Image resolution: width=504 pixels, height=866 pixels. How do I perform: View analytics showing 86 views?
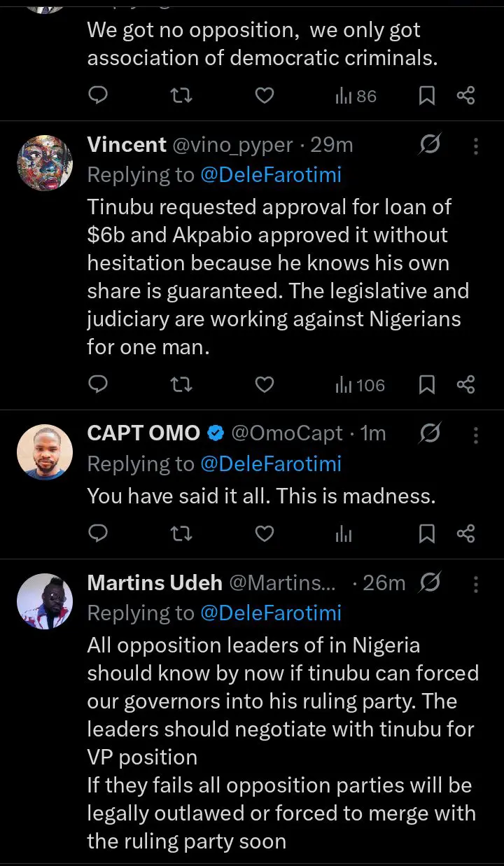356,95
